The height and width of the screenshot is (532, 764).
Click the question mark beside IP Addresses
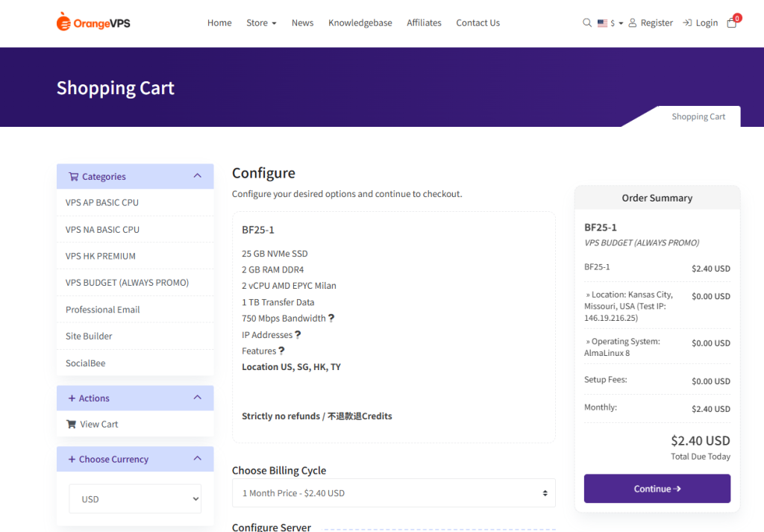pos(298,335)
